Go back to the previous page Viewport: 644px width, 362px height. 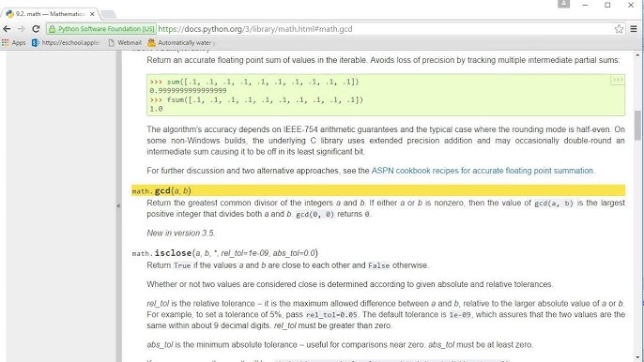[x=7, y=29]
